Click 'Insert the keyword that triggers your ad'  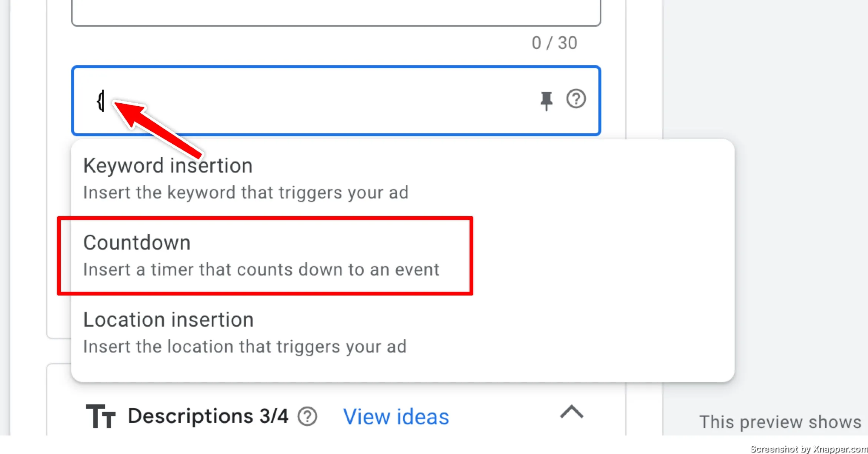point(246,193)
